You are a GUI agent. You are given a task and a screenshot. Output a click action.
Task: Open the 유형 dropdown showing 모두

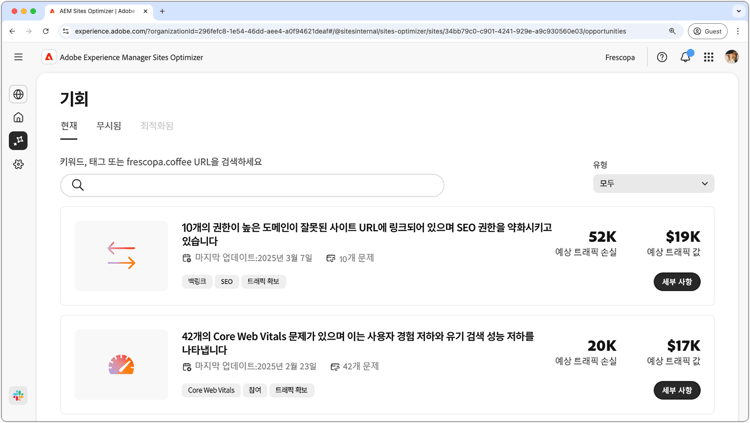click(x=653, y=184)
